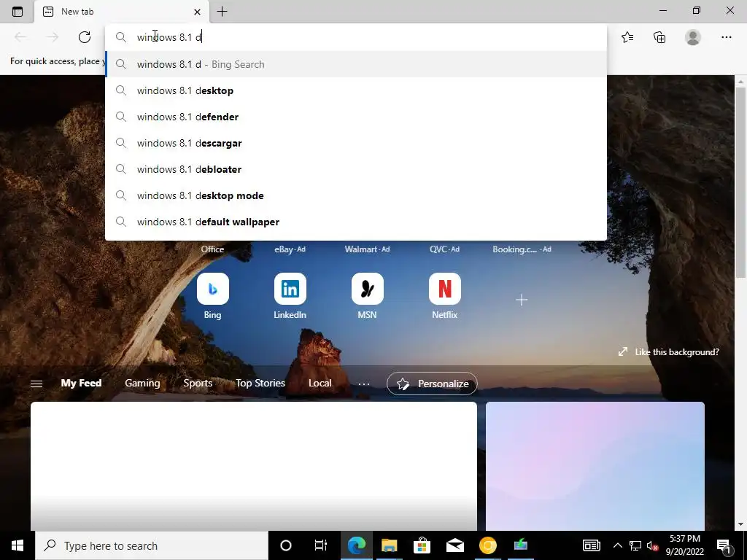Open the QVC ad link
The image size is (747, 560).
444,249
